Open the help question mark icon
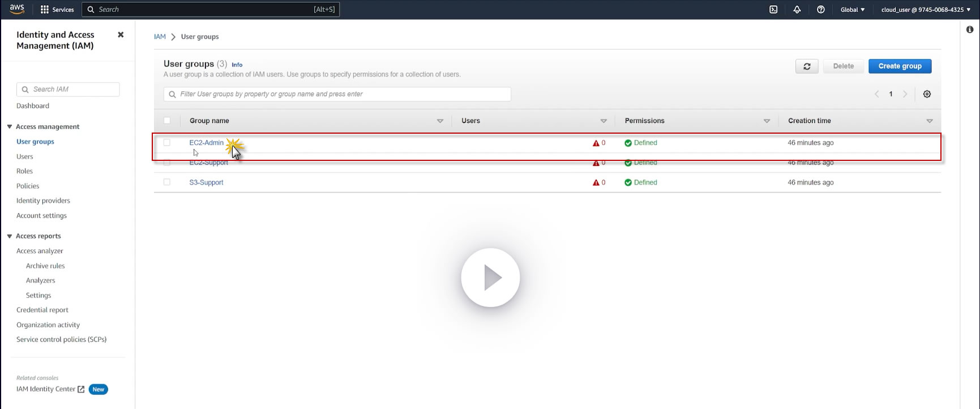 click(821, 10)
